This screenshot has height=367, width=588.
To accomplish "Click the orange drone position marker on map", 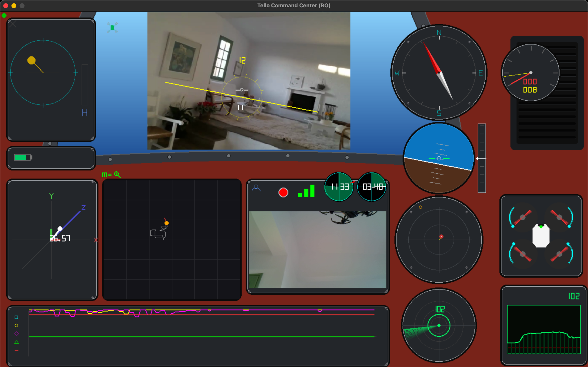I will pyautogui.click(x=167, y=223).
